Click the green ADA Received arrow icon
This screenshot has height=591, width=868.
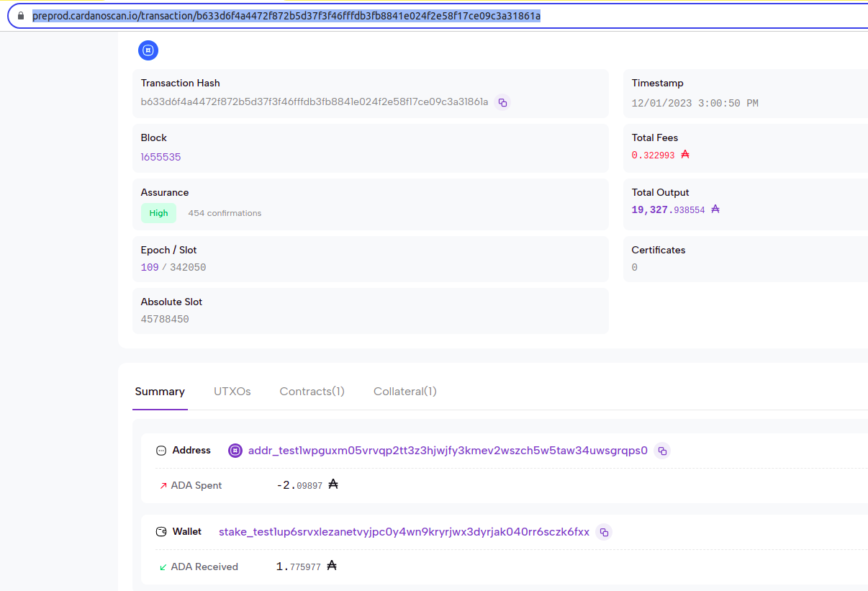pos(163,567)
